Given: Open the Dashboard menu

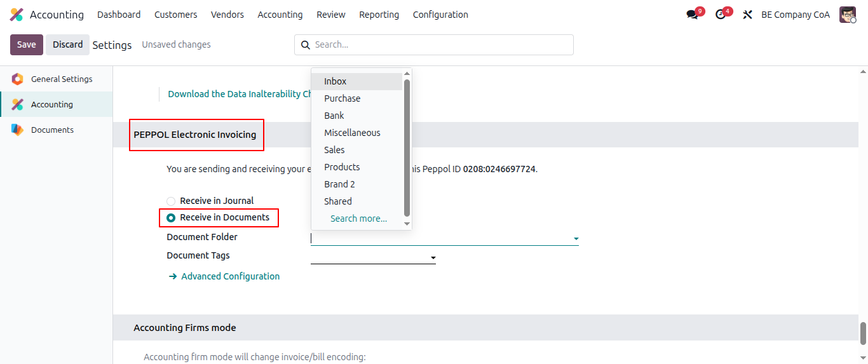Looking at the screenshot, I should coord(119,15).
